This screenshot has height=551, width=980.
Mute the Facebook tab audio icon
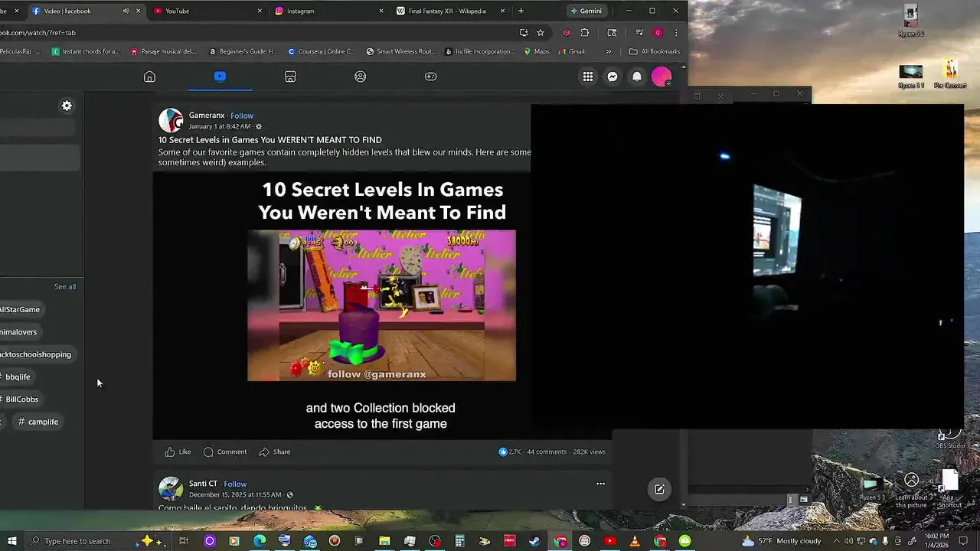point(126,11)
